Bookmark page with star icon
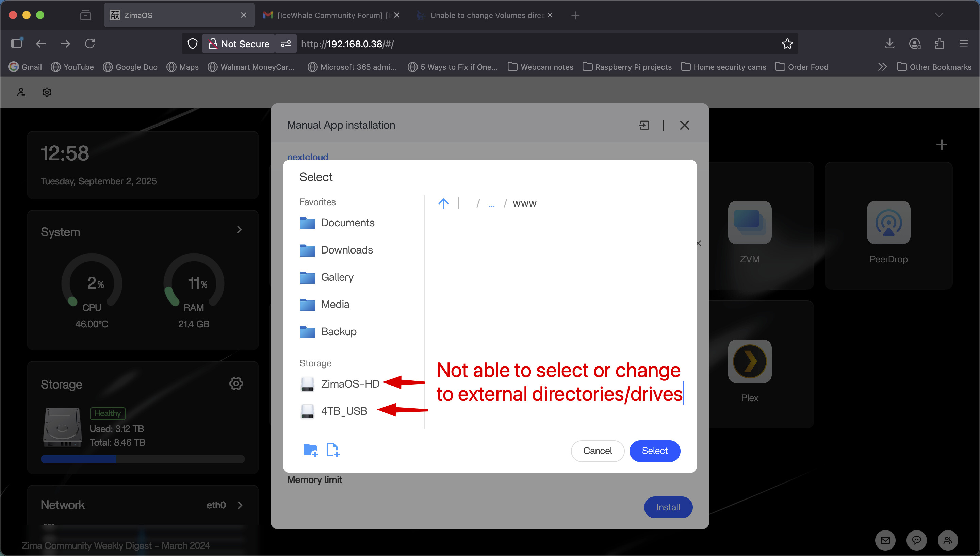Image resolution: width=980 pixels, height=556 pixels. (x=787, y=44)
